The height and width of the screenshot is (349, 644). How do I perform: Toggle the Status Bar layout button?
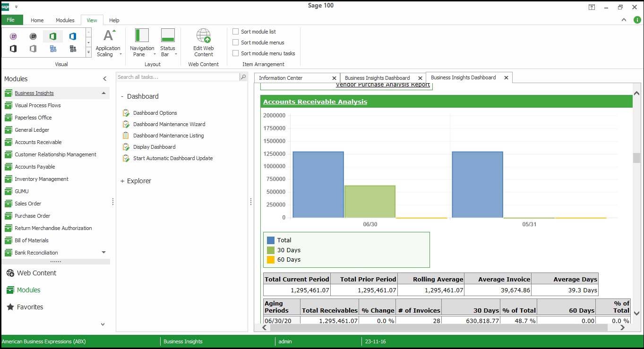point(168,43)
